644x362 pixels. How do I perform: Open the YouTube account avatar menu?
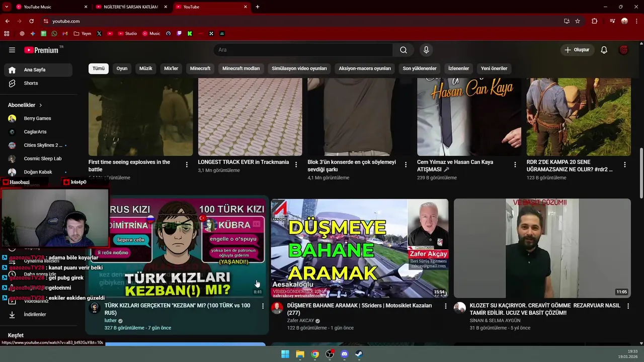[x=624, y=50]
